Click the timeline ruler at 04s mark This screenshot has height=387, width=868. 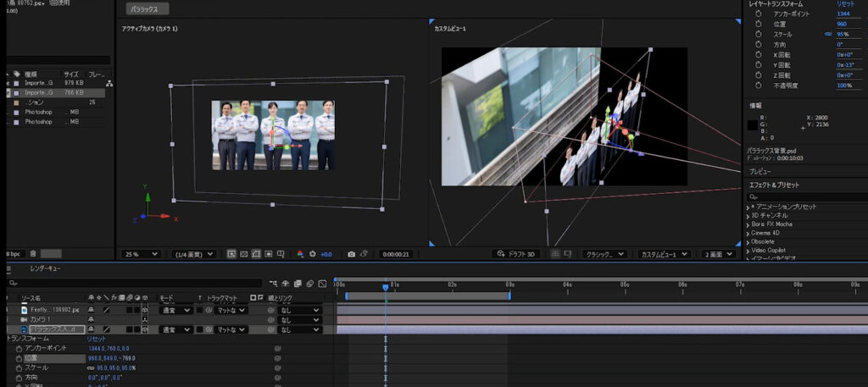(x=567, y=285)
